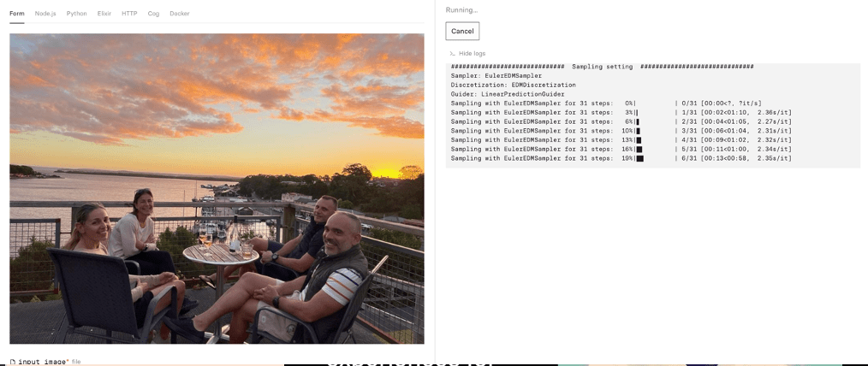
Task: Click the 0/31 sampling progress line
Action: pyautogui.click(x=606, y=103)
